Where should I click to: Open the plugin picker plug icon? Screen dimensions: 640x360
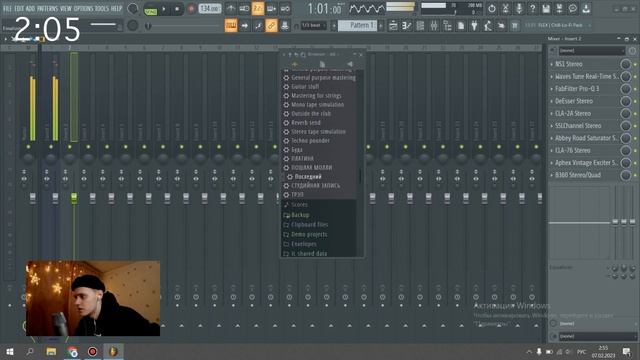point(474,26)
